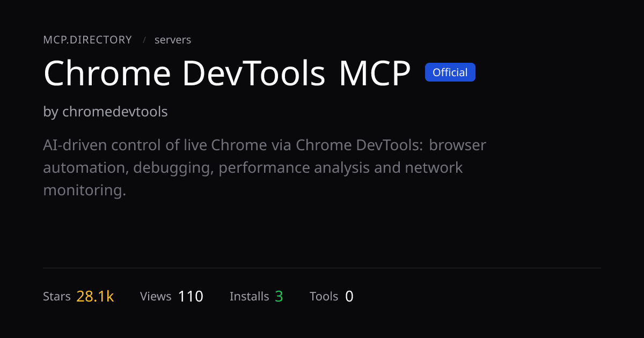
Task: Click the Stars label
Action: [57, 297]
